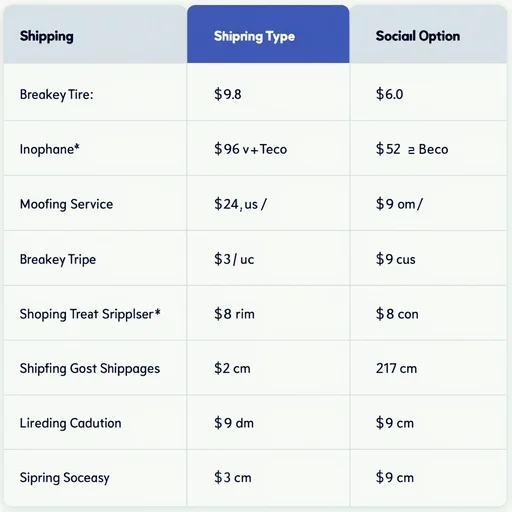Click the Shipping column header
Screen dimensions: 512x512
click(47, 36)
